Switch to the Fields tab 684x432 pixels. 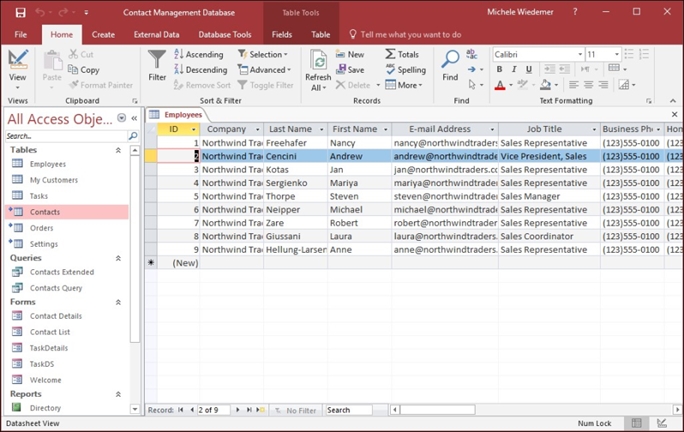[x=282, y=34]
